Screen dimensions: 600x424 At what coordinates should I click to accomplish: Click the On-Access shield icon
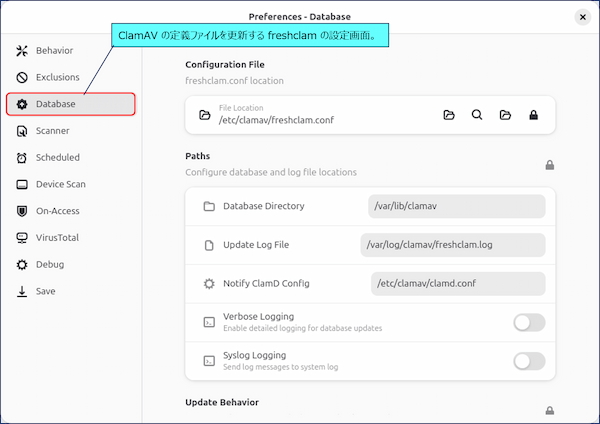tap(22, 211)
